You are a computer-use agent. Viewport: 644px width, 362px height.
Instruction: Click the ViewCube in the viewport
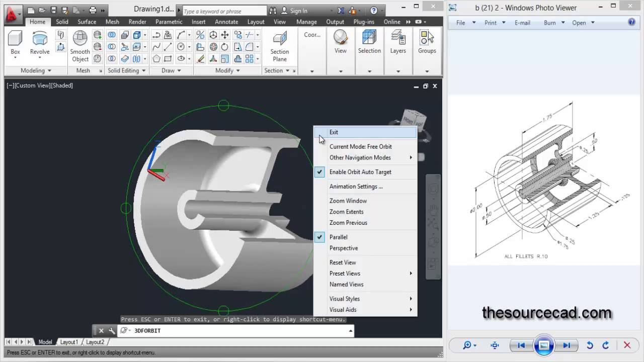pos(414,121)
